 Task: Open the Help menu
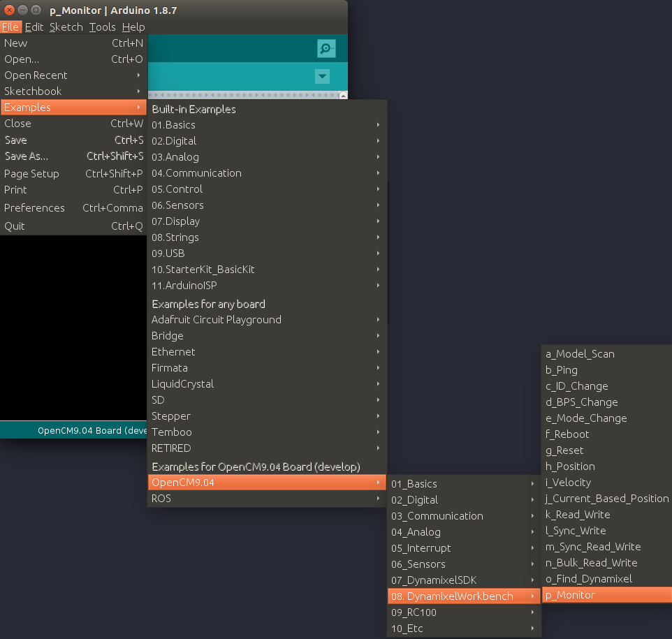tap(133, 27)
